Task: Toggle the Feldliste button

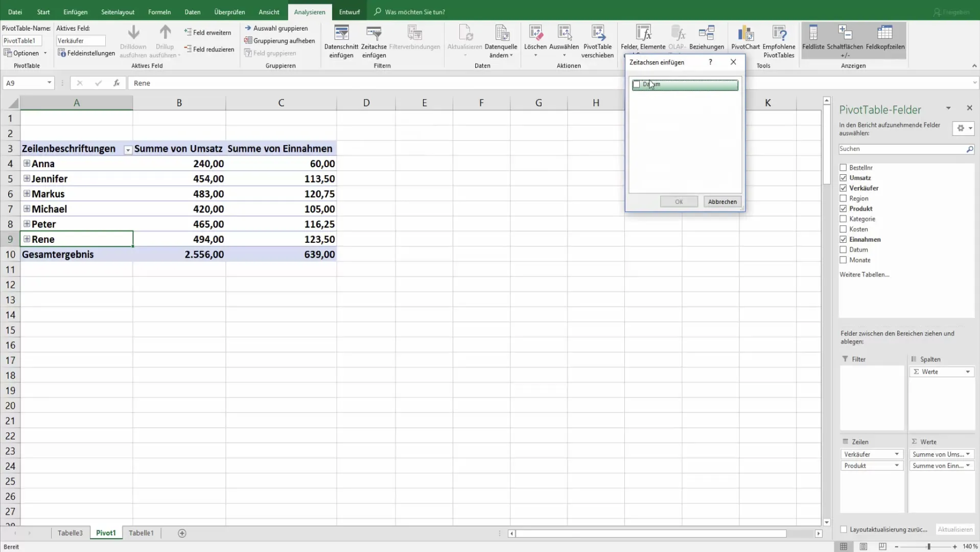Action: pyautogui.click(x=813, y=39)
